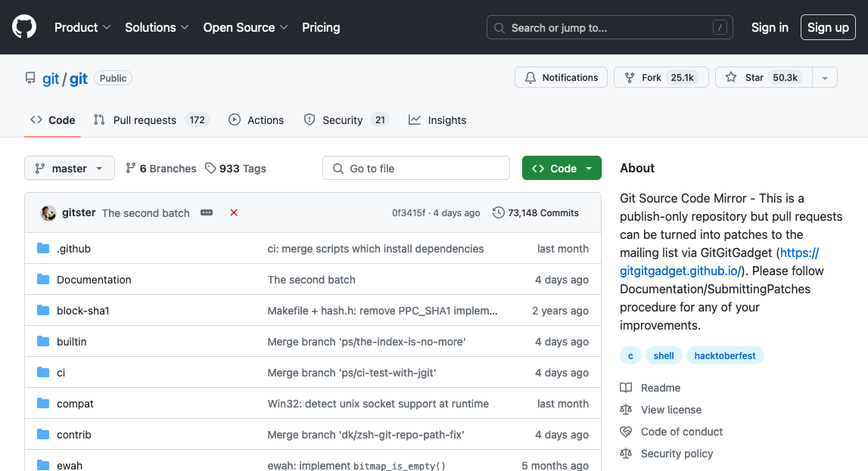Viewport: 868px width, 471px height.
Task: Focus the Go to file field
Action: pos(415,168)
